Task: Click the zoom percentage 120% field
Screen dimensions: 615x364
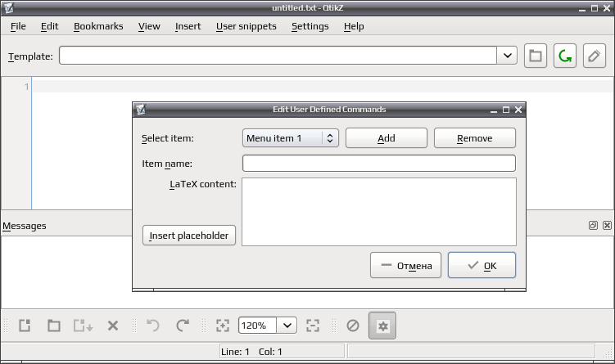Action: point(257,326)
